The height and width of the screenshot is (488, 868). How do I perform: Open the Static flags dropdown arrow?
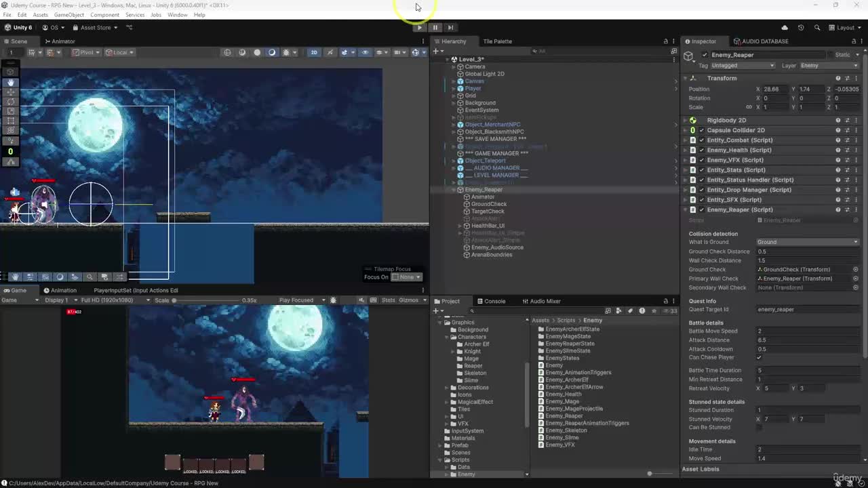pos(859,55)
